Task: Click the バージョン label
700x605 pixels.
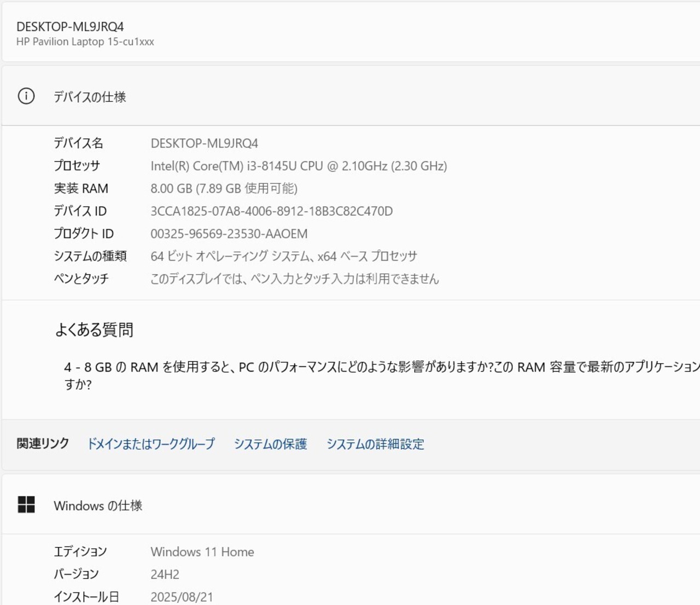Action: tap(76, 574)
